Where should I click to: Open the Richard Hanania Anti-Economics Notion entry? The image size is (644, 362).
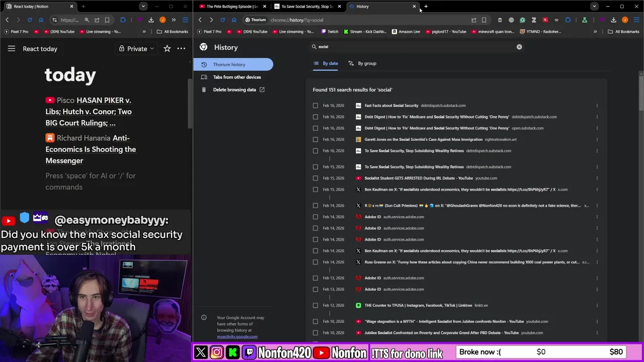click(x=91, y=149)
